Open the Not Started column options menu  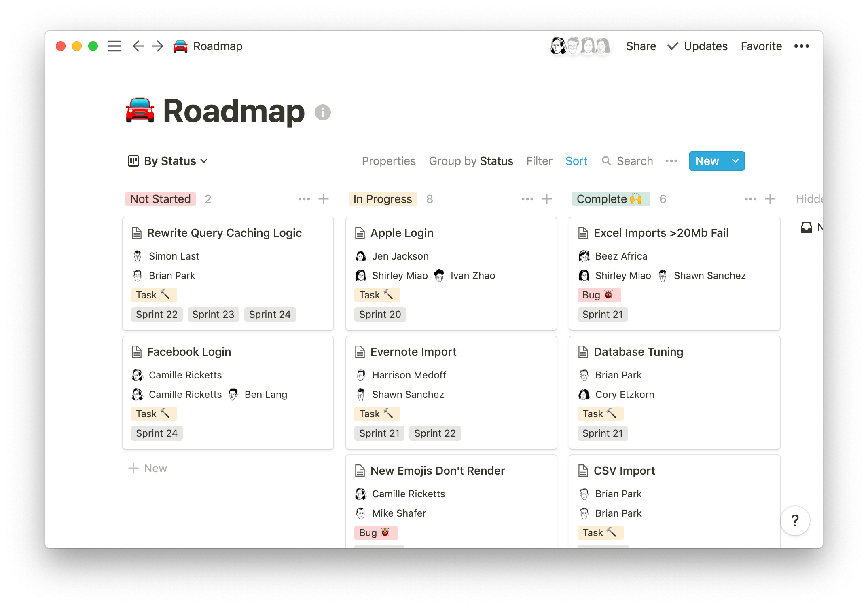pyautogui.click(x=304, y=198)
